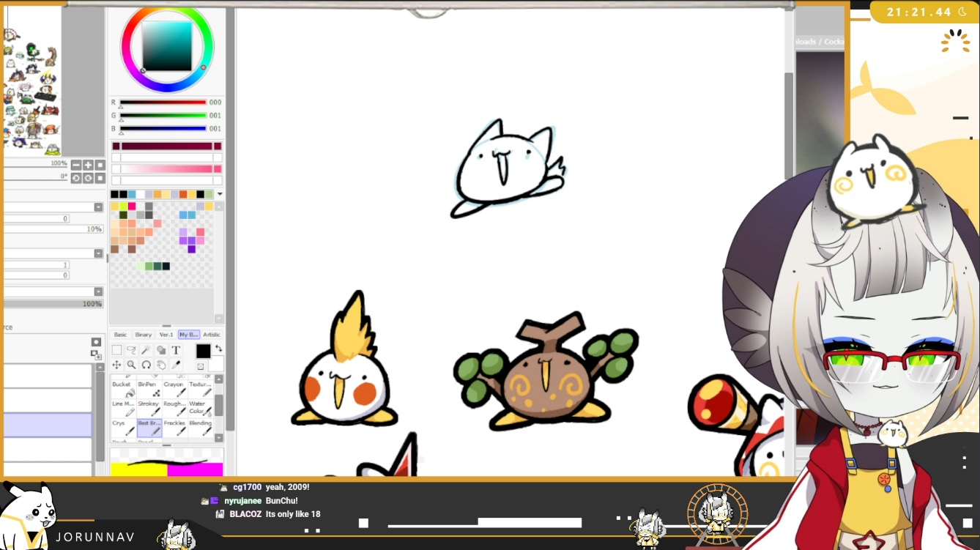The height and width of the screenshot is (550, 980).
Task: Reset the canvas rotation angle
Action: pos(100,178)
